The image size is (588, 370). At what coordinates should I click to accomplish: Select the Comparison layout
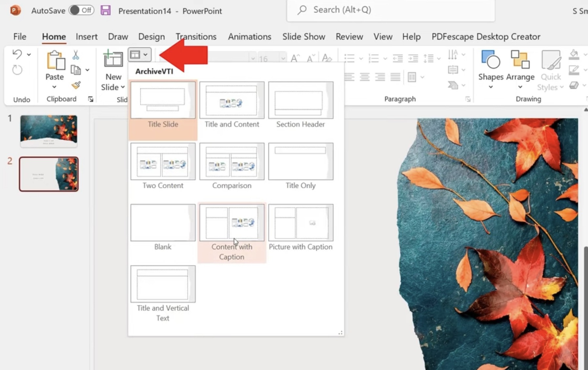(232, 167)
